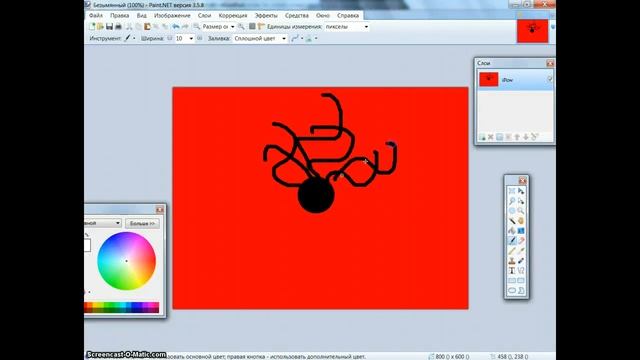Click the brush width value field
The width and height of the screenshot is (640, 360).
click(181, 38)
